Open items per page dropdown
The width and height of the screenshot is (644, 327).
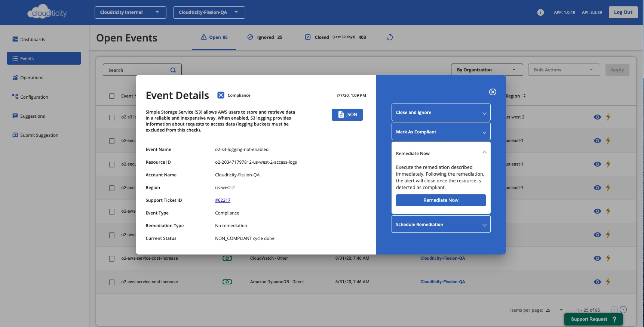coord(555,310)
